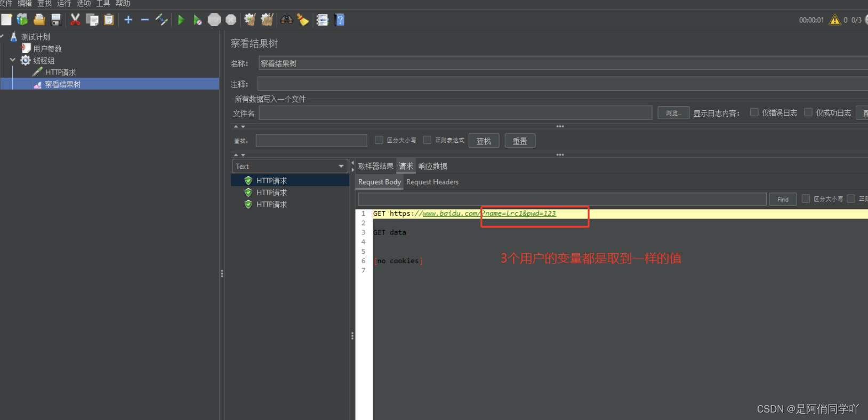Click the 重置 reset button
This screenshot has width=868, height=420.
(x=520, y=141)
